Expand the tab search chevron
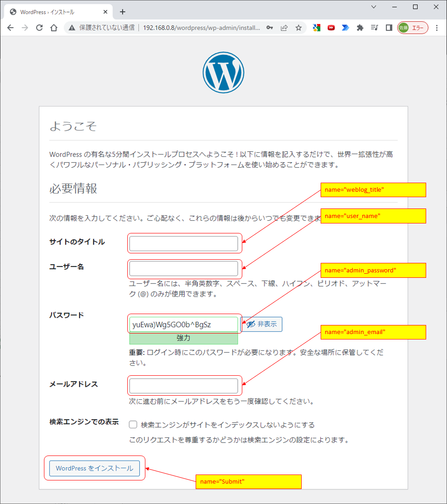 (x=374, y=7)
